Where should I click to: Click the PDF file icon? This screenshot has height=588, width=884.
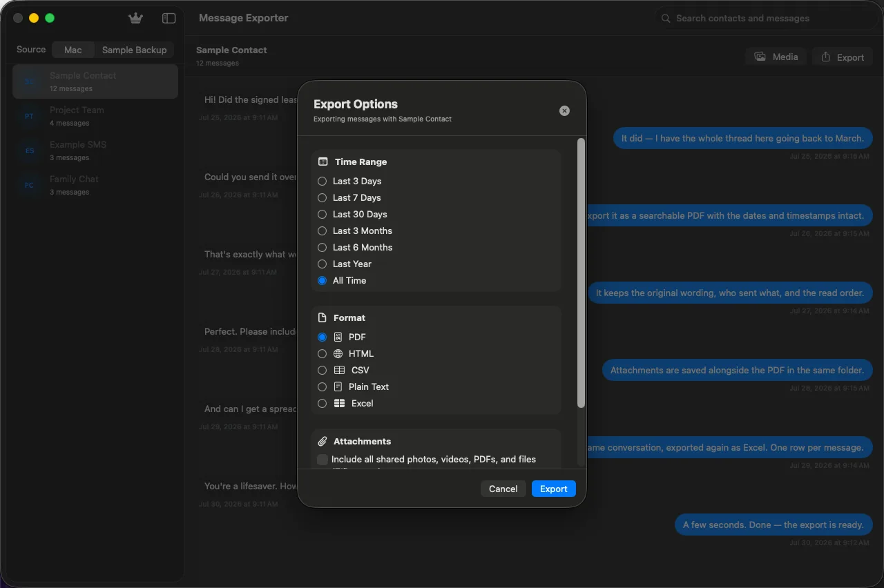click(338, 337)
